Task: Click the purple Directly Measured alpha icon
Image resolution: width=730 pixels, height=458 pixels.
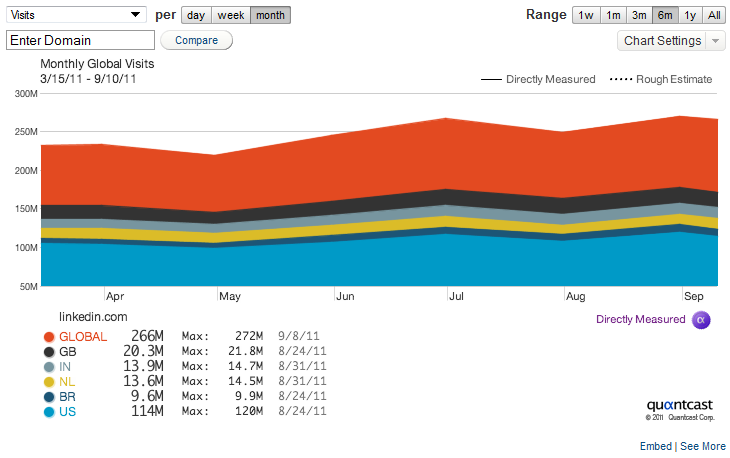Action: pyautogui.click(x=701, y=320)
